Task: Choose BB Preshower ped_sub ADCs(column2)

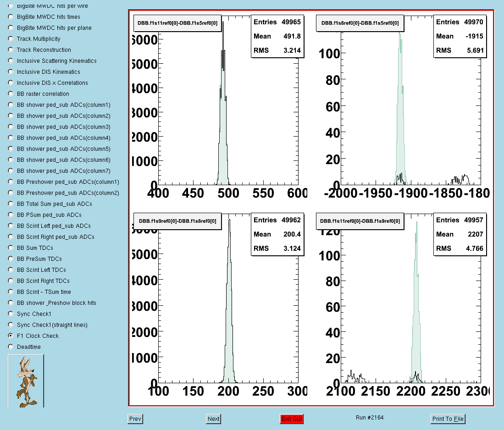Action: (11, 193)
